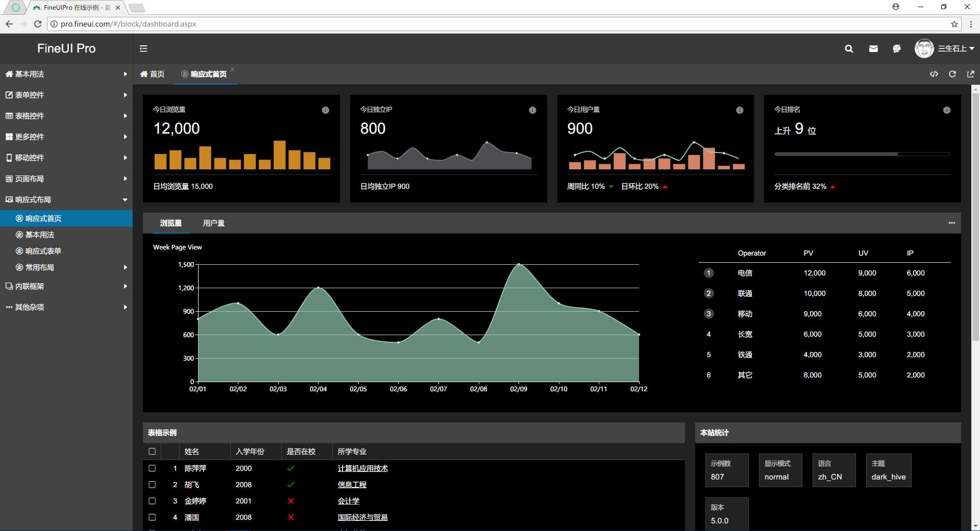Click the FineUI Pro logo
Image resolution: width=980 pixels, height=531 pixels.
pyautogui.click(x=66, y=48)
